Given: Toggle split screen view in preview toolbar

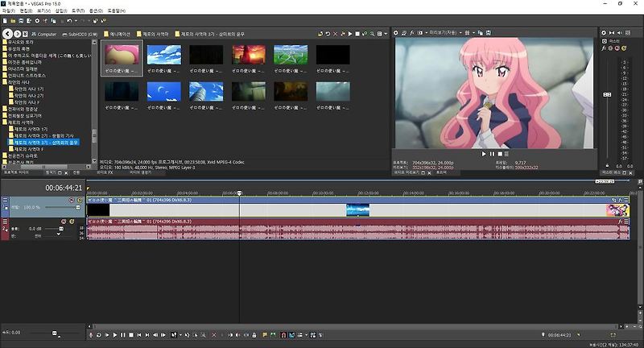Looking at the screenshot, I should [419, 32].
